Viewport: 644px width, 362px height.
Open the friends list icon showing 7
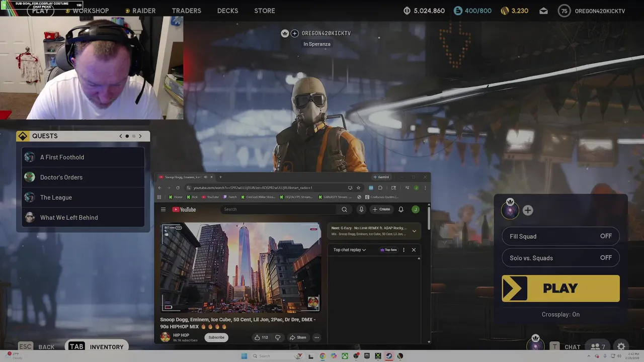pos(598,346)
